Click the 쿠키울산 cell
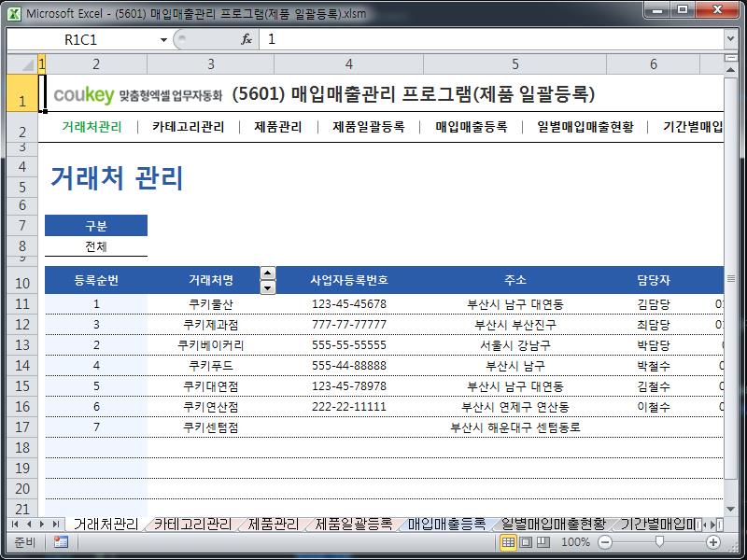This screenshot has height=560, width=747. point(211,304)
